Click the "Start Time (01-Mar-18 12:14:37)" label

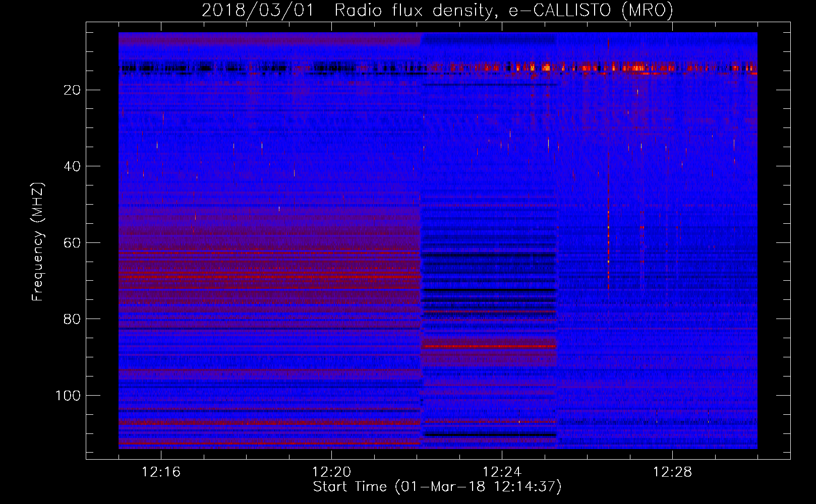tap(437, 487)
